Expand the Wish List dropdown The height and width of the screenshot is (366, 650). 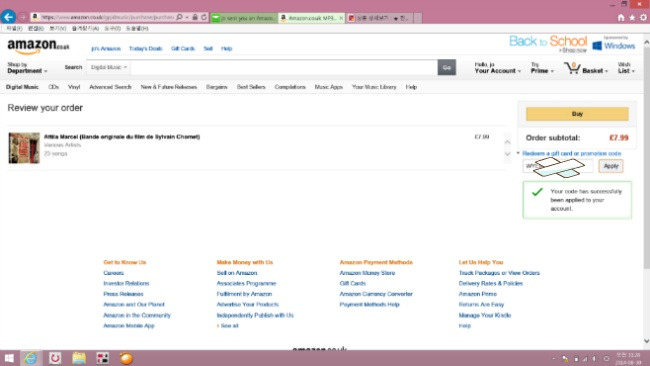click(x=626, y=68)
